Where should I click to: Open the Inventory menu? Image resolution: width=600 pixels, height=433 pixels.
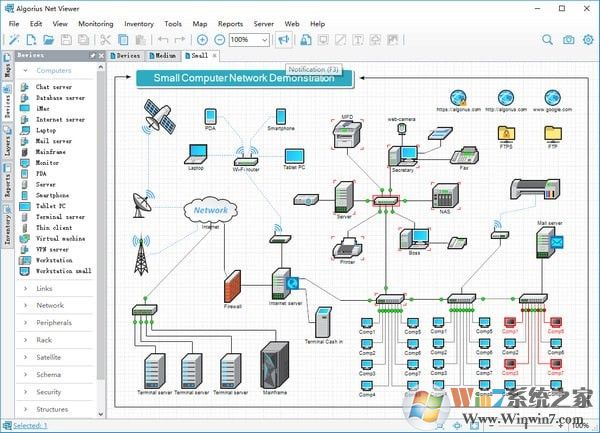[x=139, y=24]
